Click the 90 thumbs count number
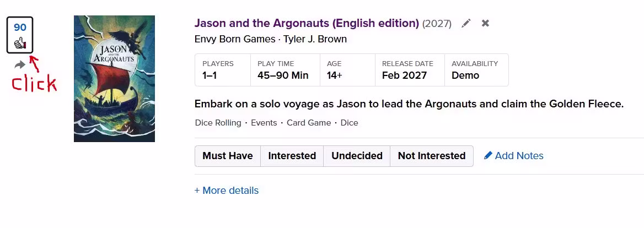The width and height of the screenshot is (644, 228). (20, 28)
